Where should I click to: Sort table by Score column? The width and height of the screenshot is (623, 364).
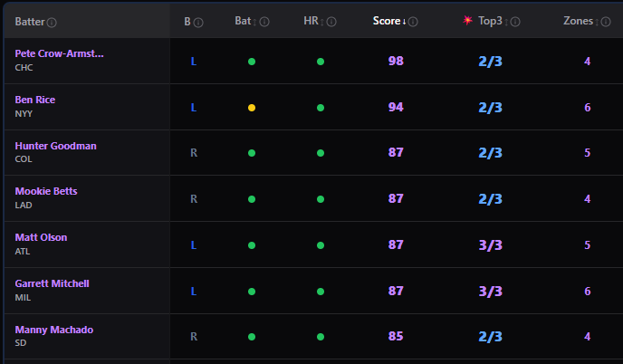389,21
